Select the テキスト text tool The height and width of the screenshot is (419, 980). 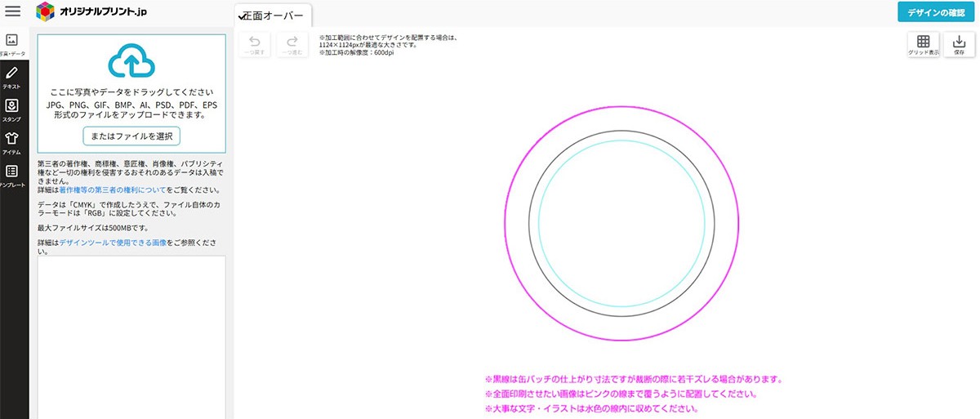click(12, 77)
